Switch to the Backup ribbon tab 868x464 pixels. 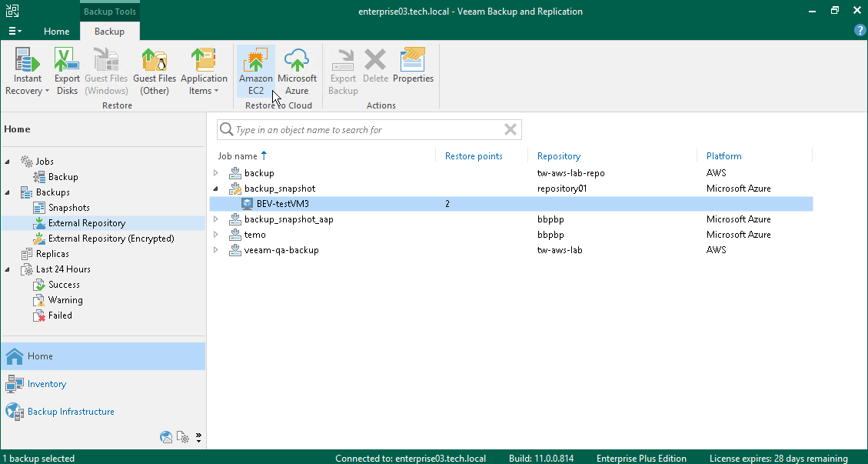pos(110,32)
